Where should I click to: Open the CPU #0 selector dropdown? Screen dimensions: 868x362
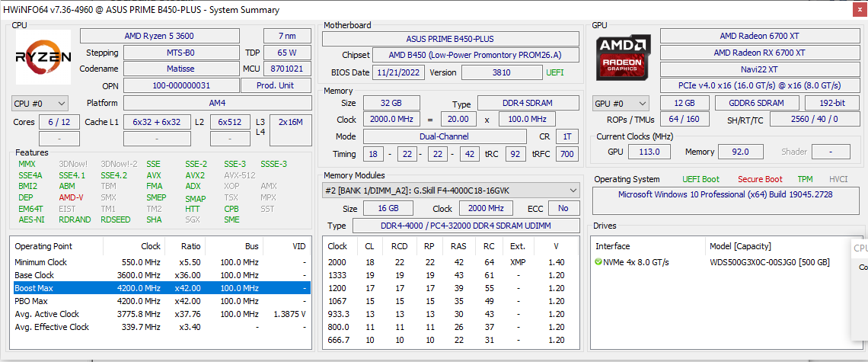40,103
